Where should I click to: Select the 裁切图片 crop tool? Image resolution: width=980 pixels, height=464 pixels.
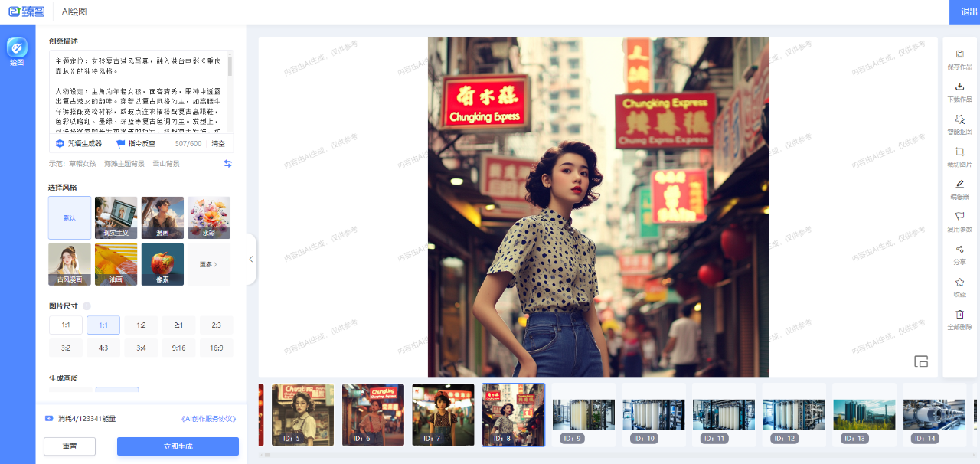tap(959, 152)
